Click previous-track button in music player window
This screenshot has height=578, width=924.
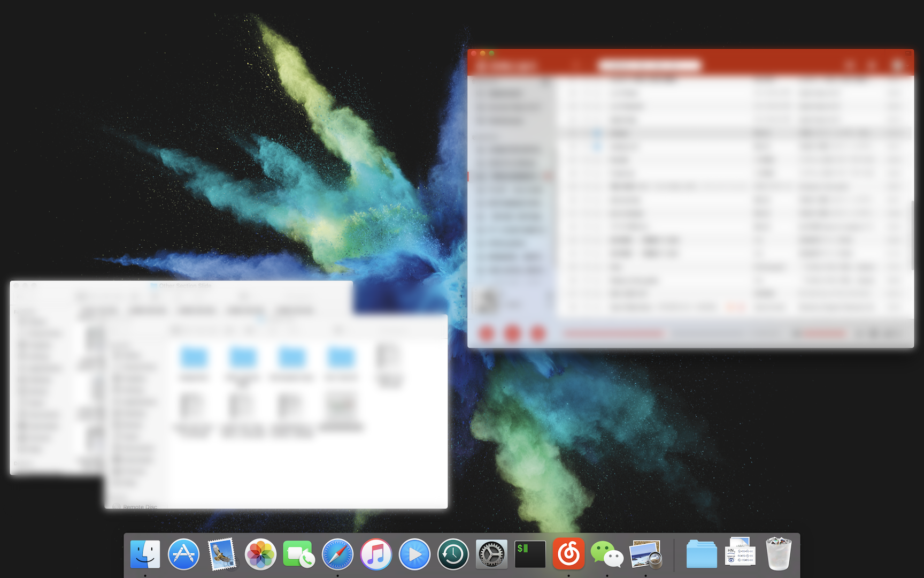pos(487,333)
